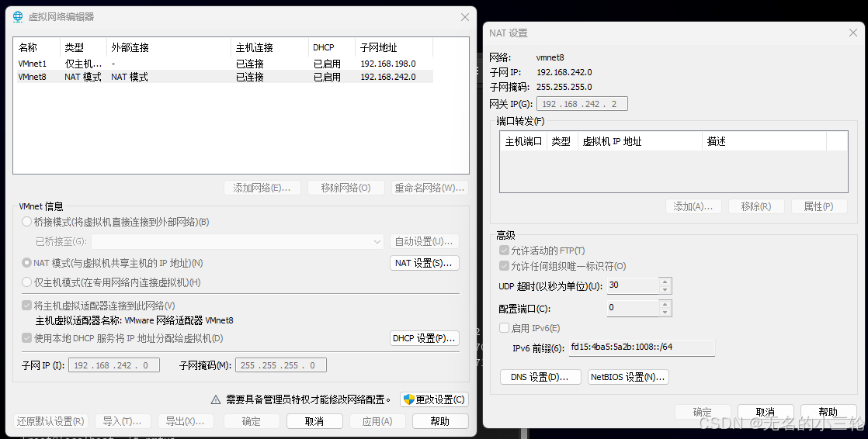Decrease UDP 超时 value with down arrow
868x439 pixels.
665,290
